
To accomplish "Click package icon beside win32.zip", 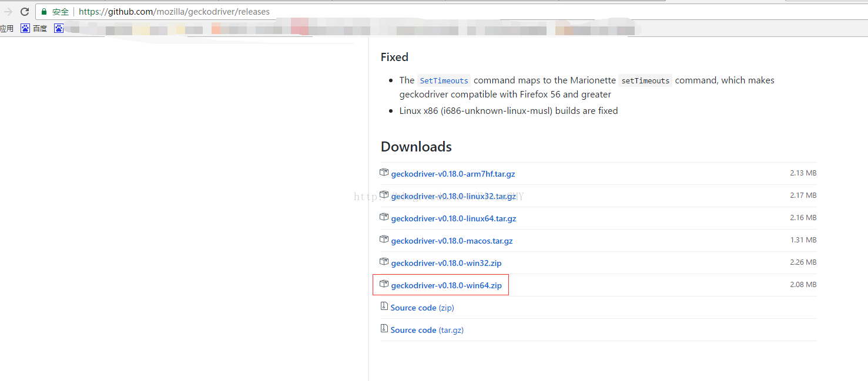I will point(384,262).
